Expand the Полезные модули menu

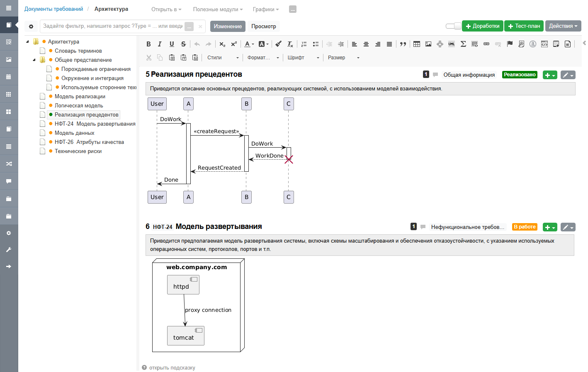tap(218, 9)
